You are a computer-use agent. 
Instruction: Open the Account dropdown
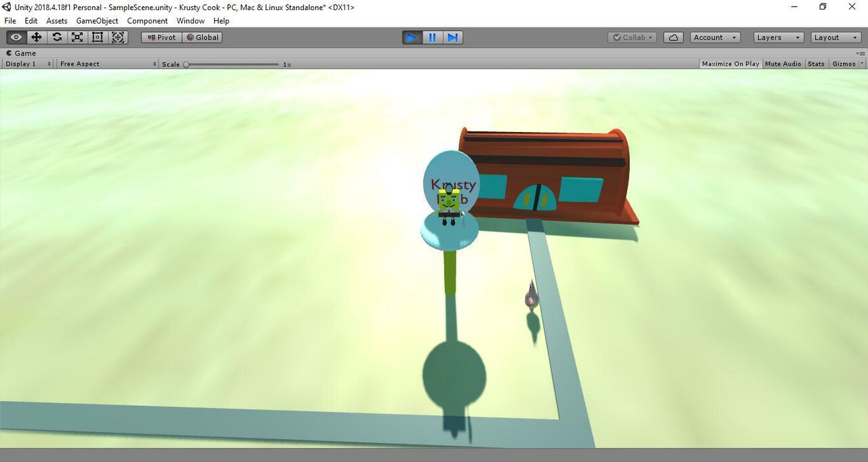(716, 37)
